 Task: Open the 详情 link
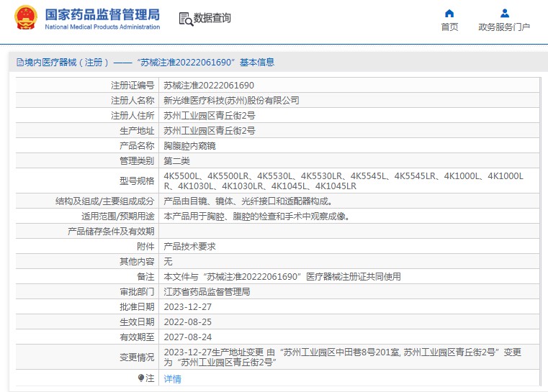click(173, 379)
